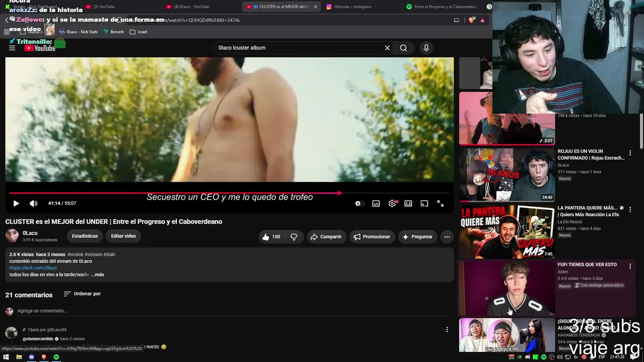The width and height of the screenshot is (644, 362).
Task: Open the Windows Start menu
Action: click(6, 357)
